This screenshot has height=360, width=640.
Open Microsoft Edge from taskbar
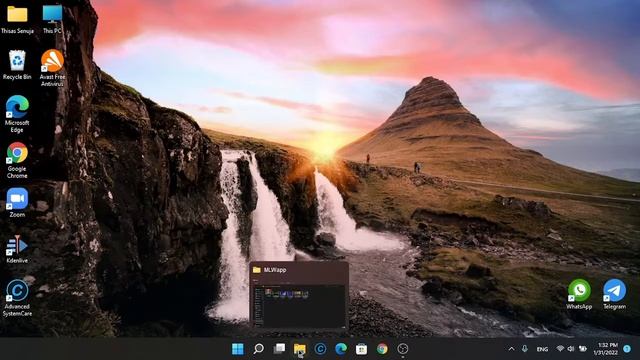click(x=341, y=349)
